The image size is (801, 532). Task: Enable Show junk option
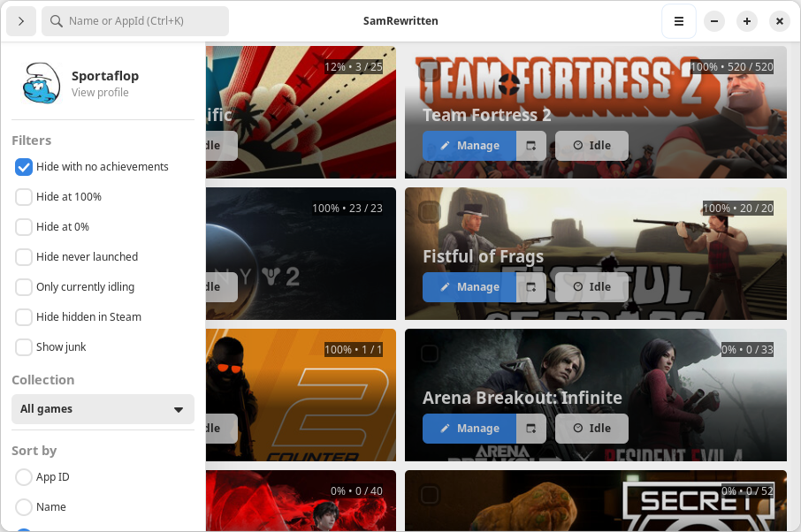coord(24,347)
